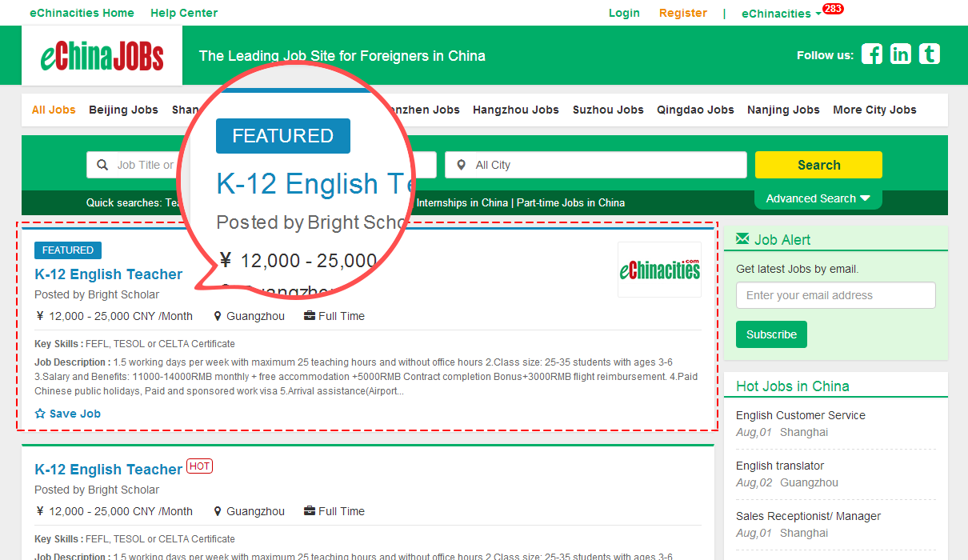Focus the job alert email address field
The width and height of the screenshot is (968, 560).
pyautogui.click(x=836, y=295)
